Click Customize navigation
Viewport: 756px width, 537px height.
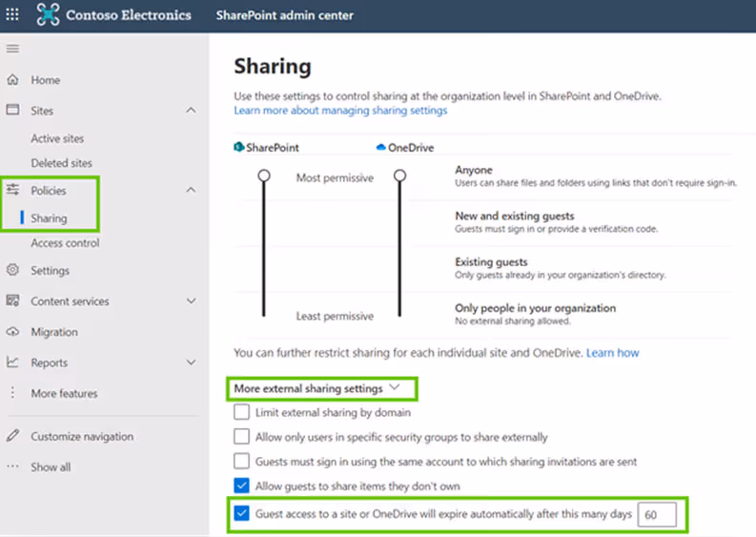82,436
